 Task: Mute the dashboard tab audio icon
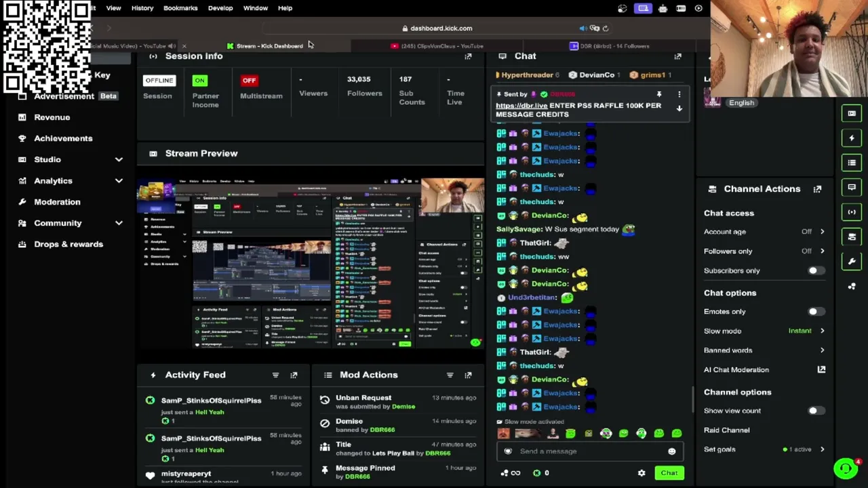click(x=583, y=28)
